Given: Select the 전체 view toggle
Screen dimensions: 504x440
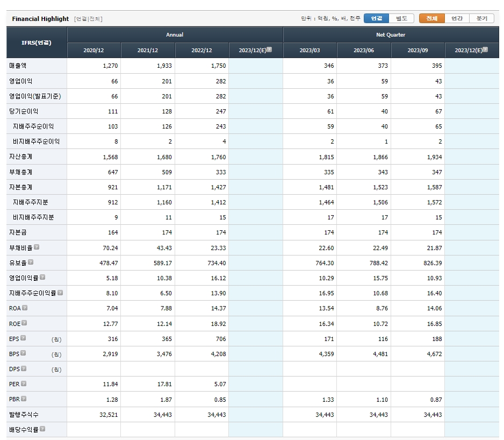Looking at the screenshot, I should [x=431, y=18].
